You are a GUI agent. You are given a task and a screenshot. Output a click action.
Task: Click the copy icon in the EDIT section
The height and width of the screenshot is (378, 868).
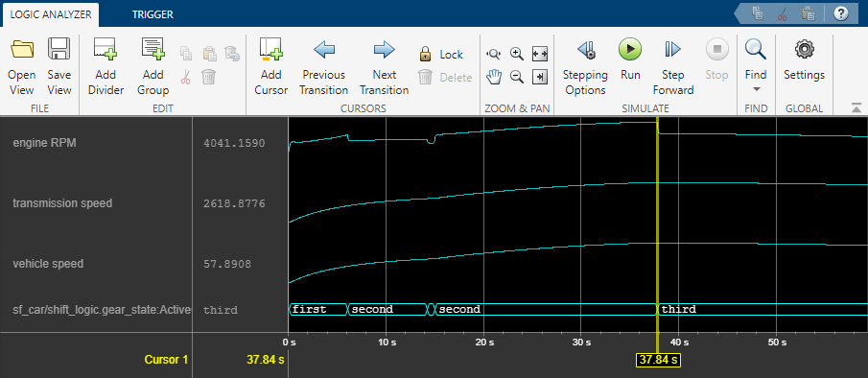[x=186, y=54]
